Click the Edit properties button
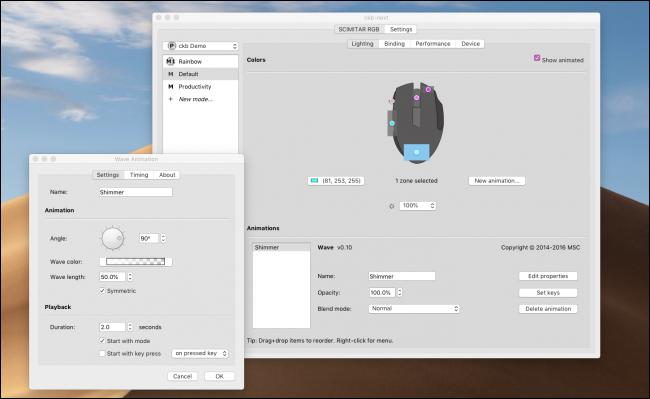Screen dimensions: 650x399 548,276
